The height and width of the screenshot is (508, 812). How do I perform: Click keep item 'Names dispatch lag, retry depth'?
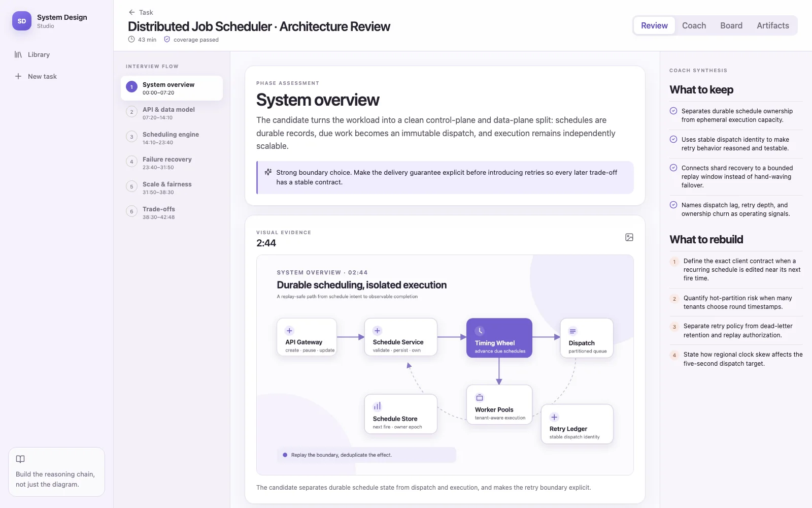point(736,209)
